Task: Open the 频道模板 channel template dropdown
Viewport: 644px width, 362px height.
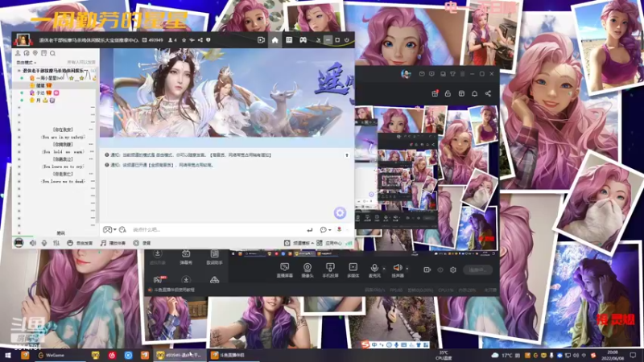Action: pos(299,243)
